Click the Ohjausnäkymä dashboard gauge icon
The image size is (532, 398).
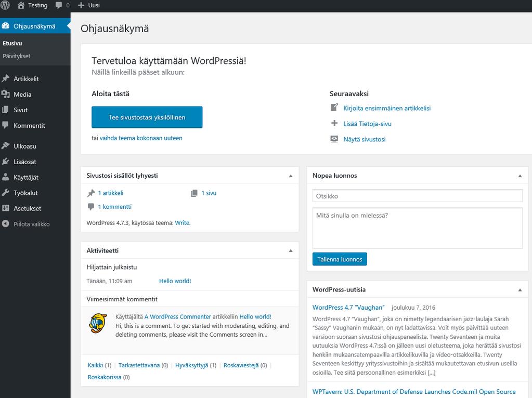point(5,26)
